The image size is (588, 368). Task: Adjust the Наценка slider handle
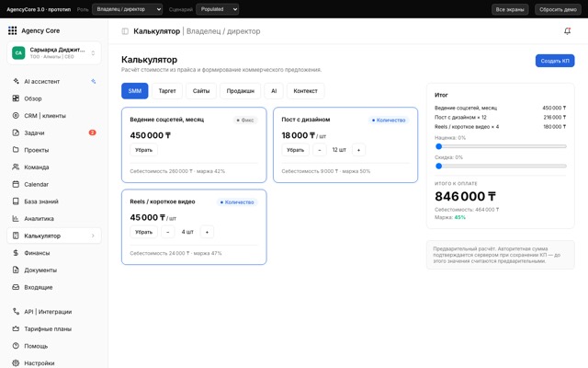pos(439,146)
